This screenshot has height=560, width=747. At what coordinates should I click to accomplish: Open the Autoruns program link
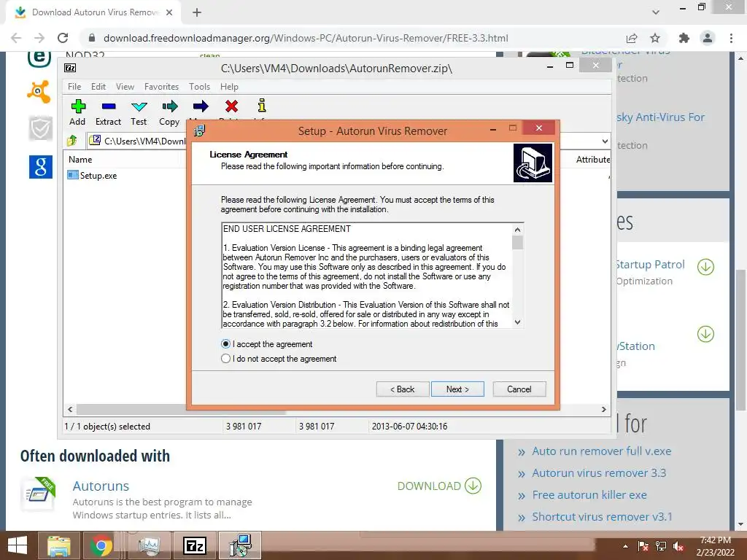click(101, 486)
